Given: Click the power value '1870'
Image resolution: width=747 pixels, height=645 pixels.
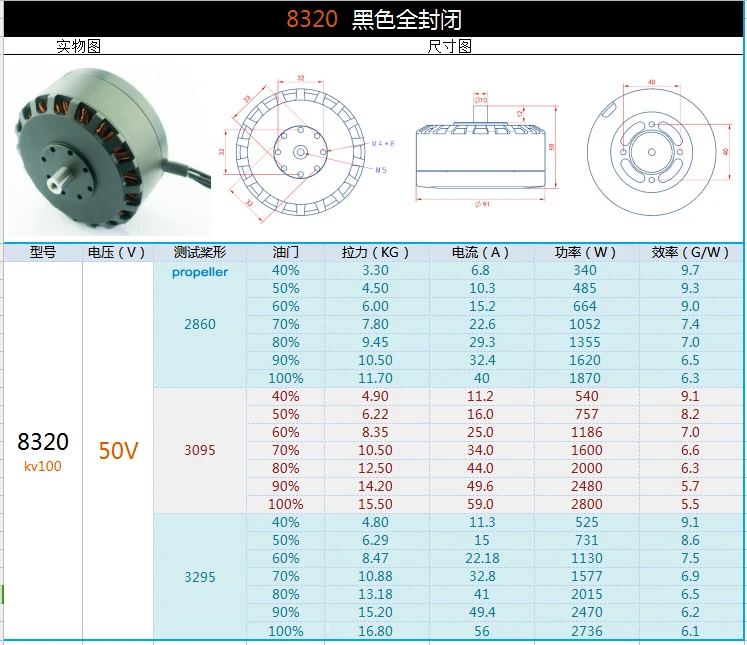Looking at the screenshot, I should (x=585, y=378).
